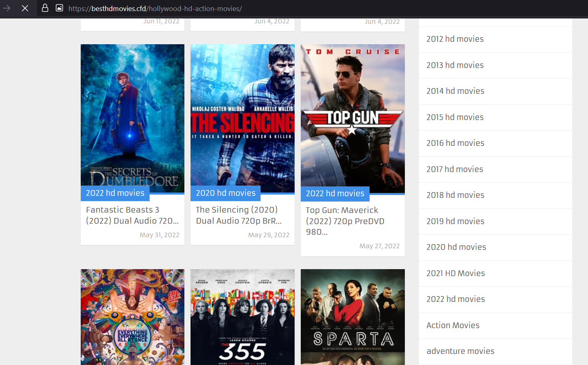
Task: Browse 2019 hd movies category
Action: (x=455, y=221)
